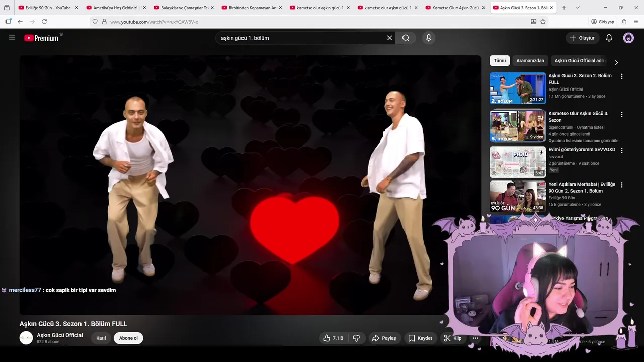Dislike the video with thumbs down
Viewport: 644px width, 362px height.
356,338
